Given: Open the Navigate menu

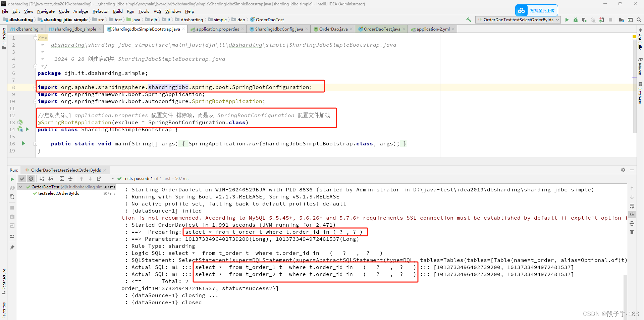Looking at the screenshot, I should click(46, 11).
